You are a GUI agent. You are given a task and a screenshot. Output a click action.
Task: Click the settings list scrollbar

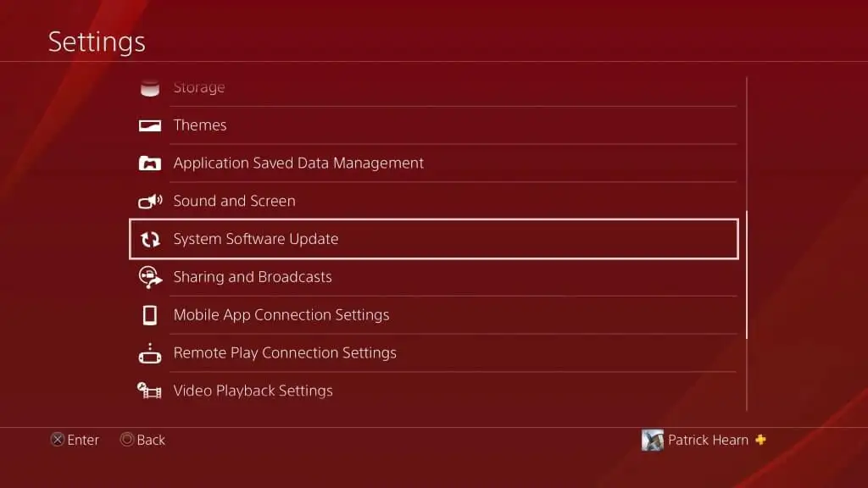747,275
